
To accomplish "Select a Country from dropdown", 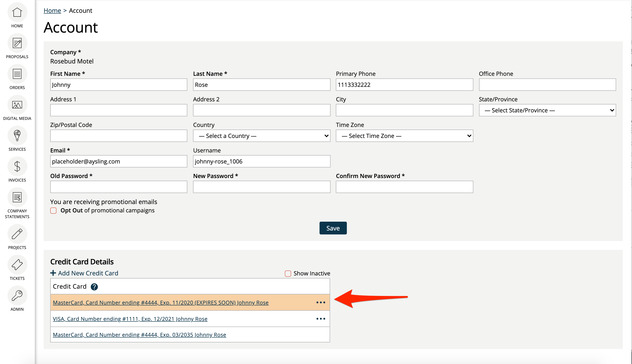I will coord(261,135).
